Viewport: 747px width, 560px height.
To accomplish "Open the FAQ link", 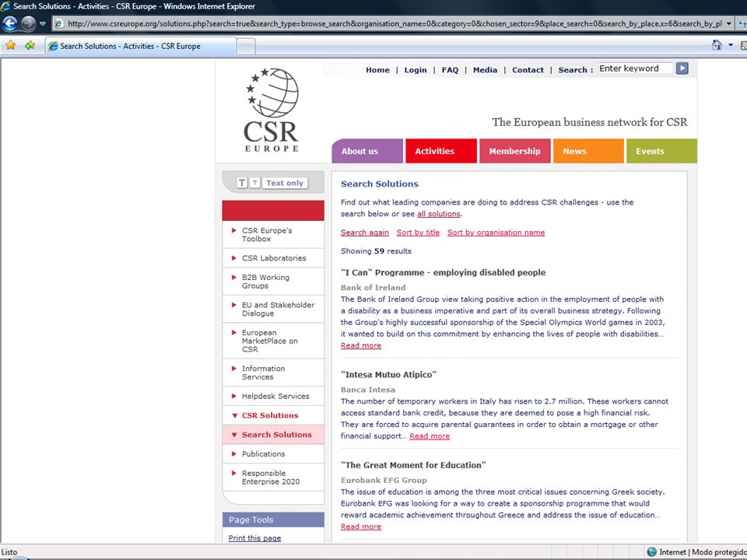I will click(450, 70).
